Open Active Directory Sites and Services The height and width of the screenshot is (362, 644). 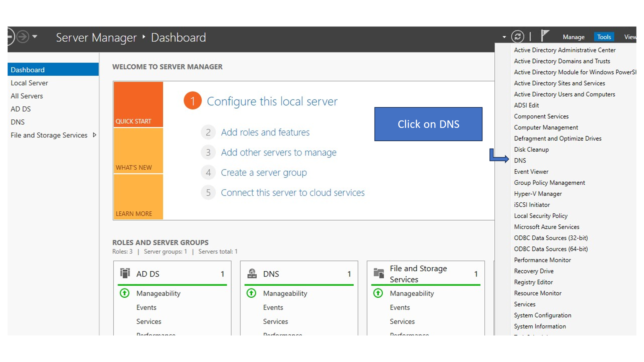pos(559,83)
